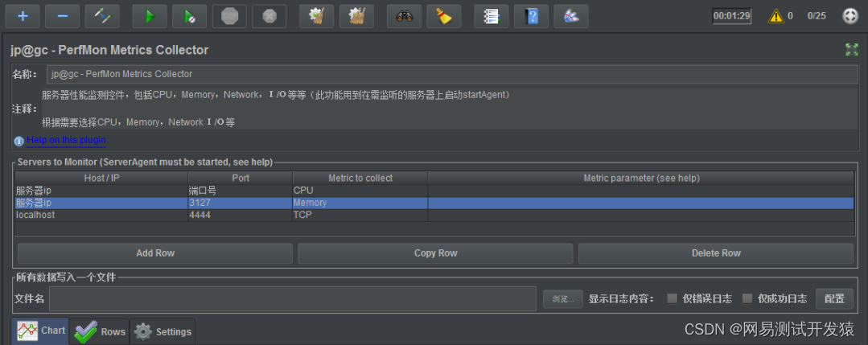Enable the 仅错误日志 checkbox
The width and height of the screenshot is (868, 345).
[x=672, y=298]
